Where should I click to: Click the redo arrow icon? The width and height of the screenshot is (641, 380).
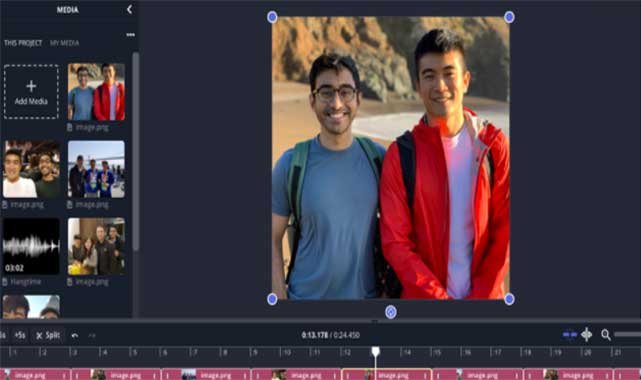[x=92, y=335]
